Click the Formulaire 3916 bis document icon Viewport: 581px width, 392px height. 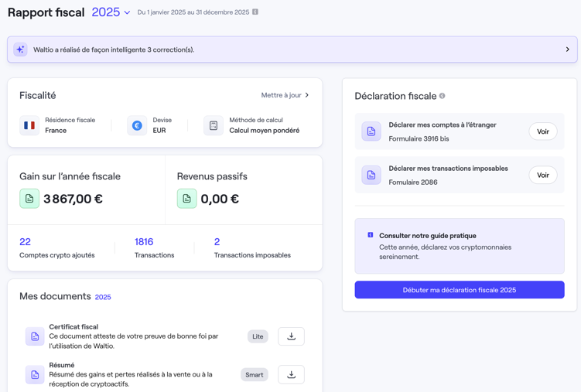371,131
